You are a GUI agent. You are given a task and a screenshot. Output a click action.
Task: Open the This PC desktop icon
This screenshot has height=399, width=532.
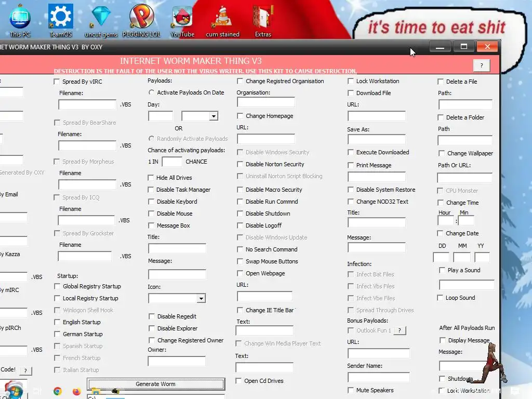20,20
